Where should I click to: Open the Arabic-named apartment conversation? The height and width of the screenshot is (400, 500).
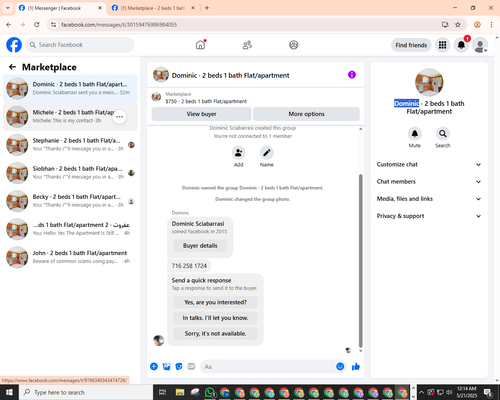(x=70, y=229)
